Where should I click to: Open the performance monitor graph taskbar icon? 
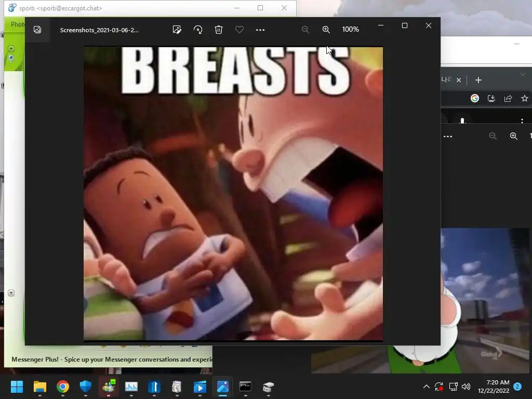pyautogui.click(x=131, y=387)
